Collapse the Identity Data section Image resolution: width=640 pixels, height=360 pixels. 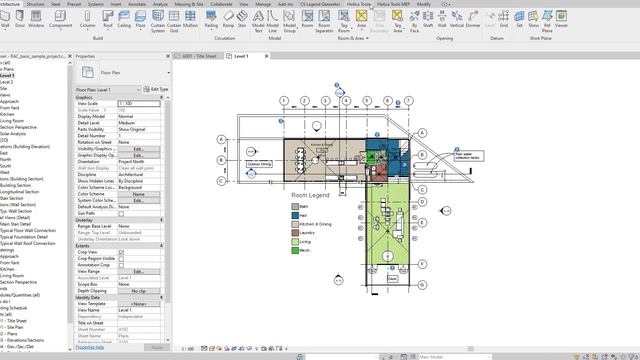point(162,298)
